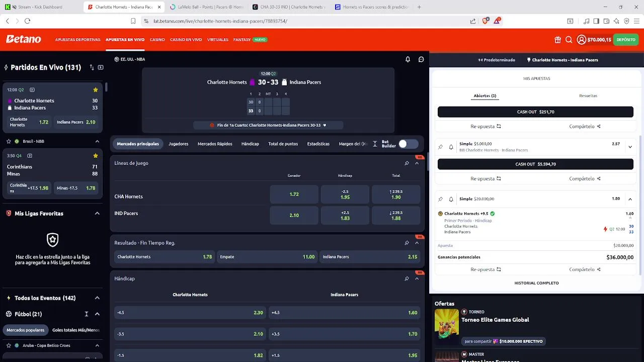Open Apuestas Deportivas menu
644x362 pixels.
pos(77,40)
